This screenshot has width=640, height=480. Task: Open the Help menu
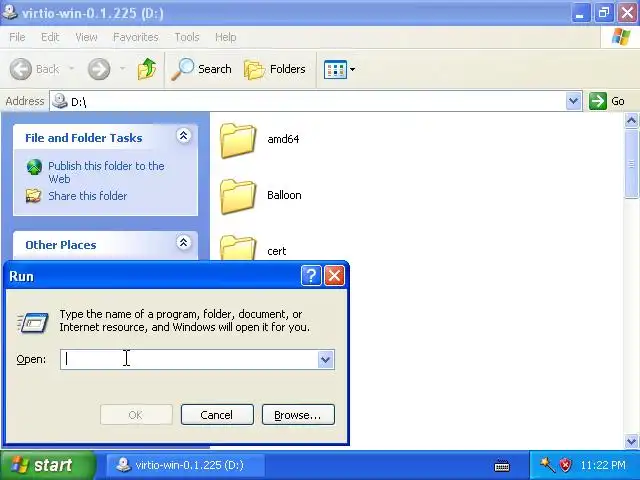(226, 37)
